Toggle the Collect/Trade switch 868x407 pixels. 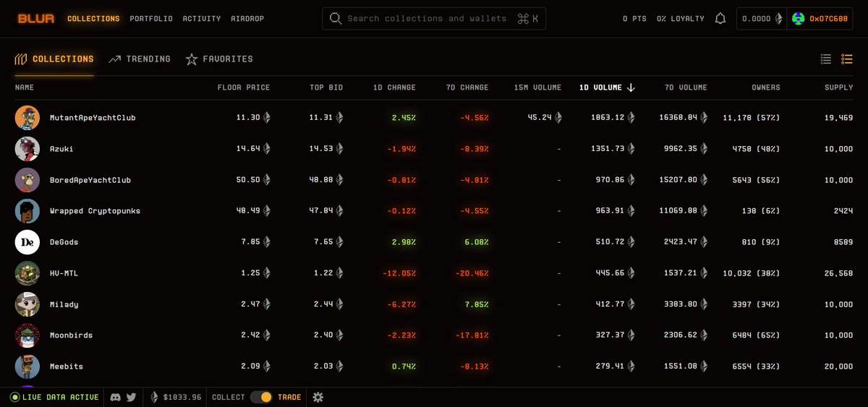261,397
